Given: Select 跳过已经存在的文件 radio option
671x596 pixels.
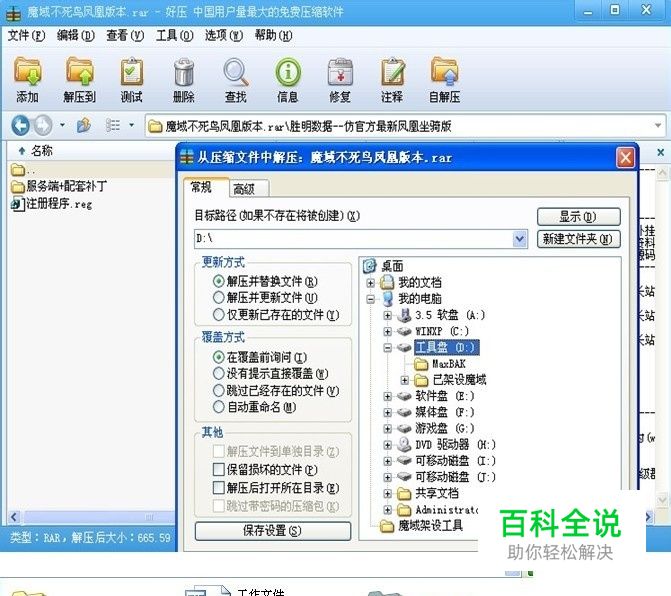Looking at the screenshot, I should pyautogui.click(x=219, y=390).
